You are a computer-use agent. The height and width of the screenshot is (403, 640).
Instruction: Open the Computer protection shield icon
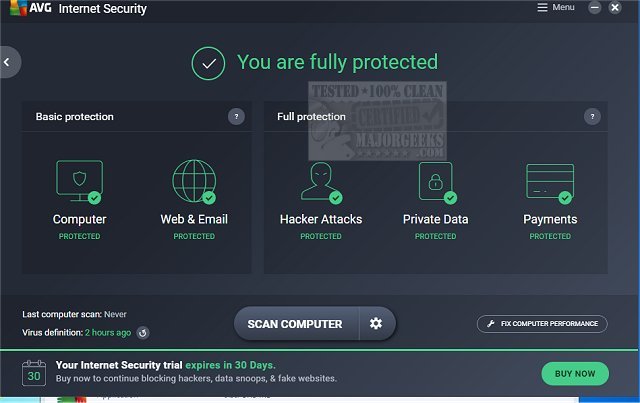[79, 182]
